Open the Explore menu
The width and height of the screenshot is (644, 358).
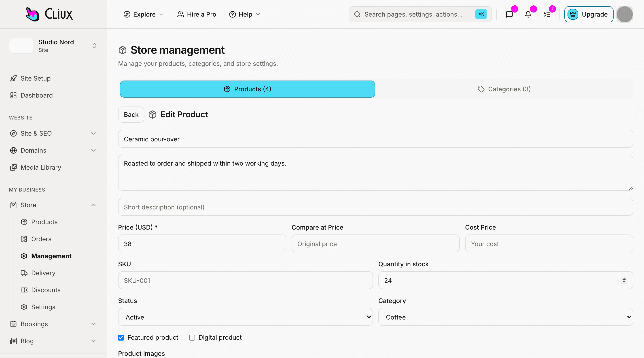click(144, 14)
